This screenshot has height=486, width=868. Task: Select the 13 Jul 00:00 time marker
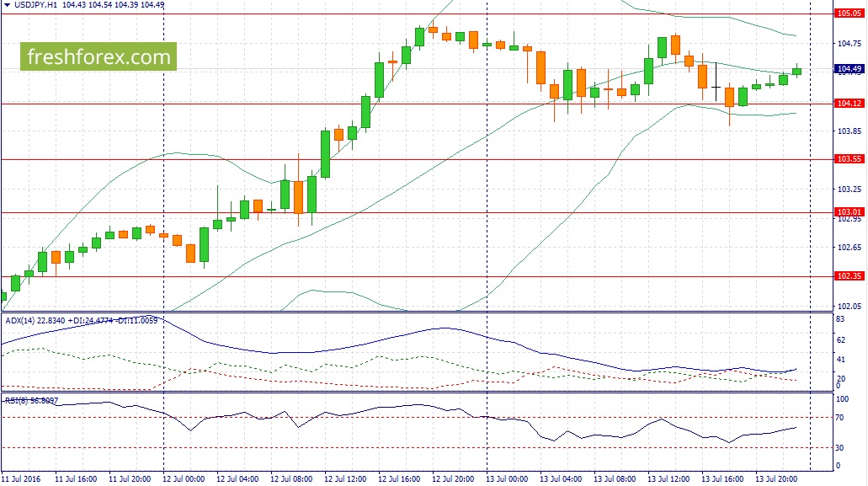tap(507, 478)
